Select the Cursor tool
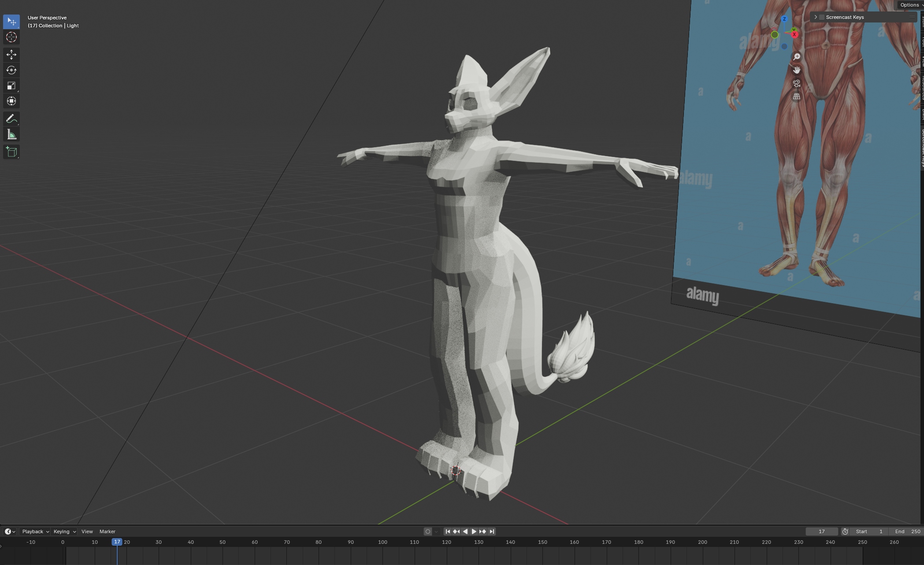Viewport: 924px width, 565px height. point(11,37)
